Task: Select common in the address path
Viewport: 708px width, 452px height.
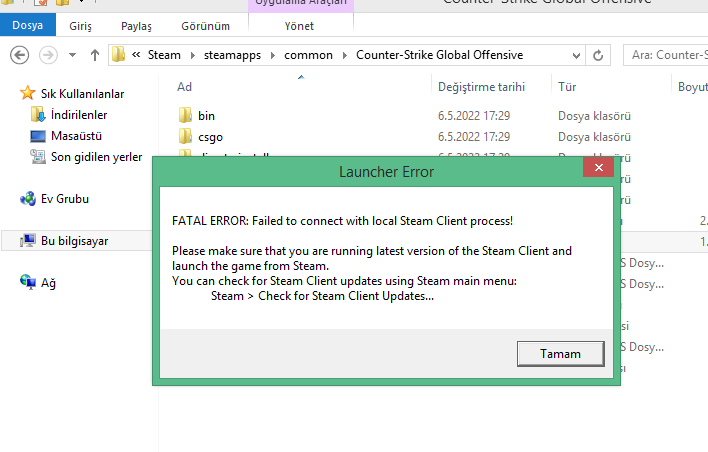Action: point(308,55)
